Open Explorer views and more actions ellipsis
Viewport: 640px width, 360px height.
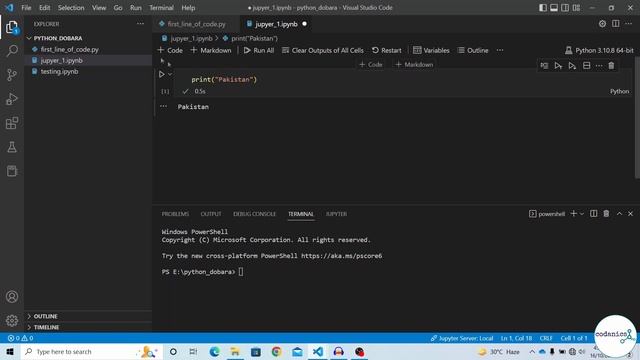(x=140, y=24)
